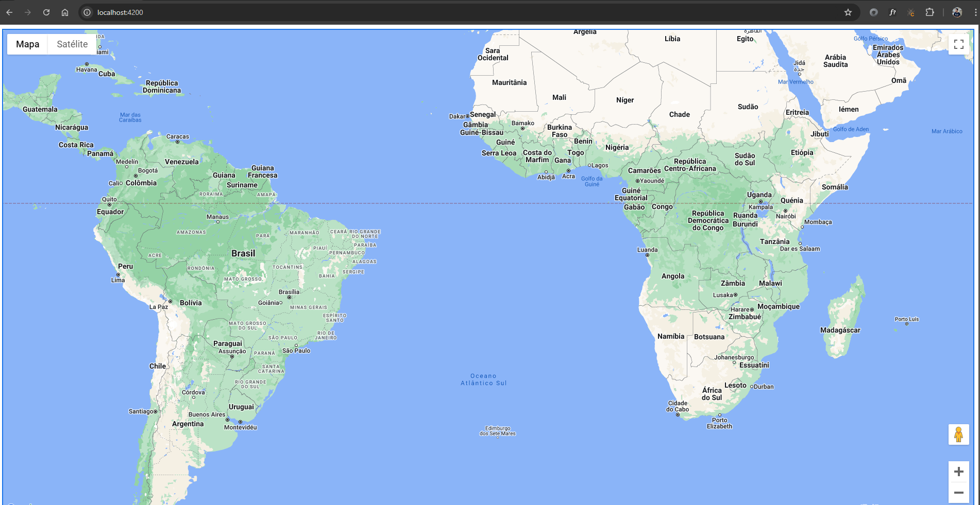This screenshot has height=505, width=980.
Task: Click the Mauritânia country label
Action: coord(510,82)
